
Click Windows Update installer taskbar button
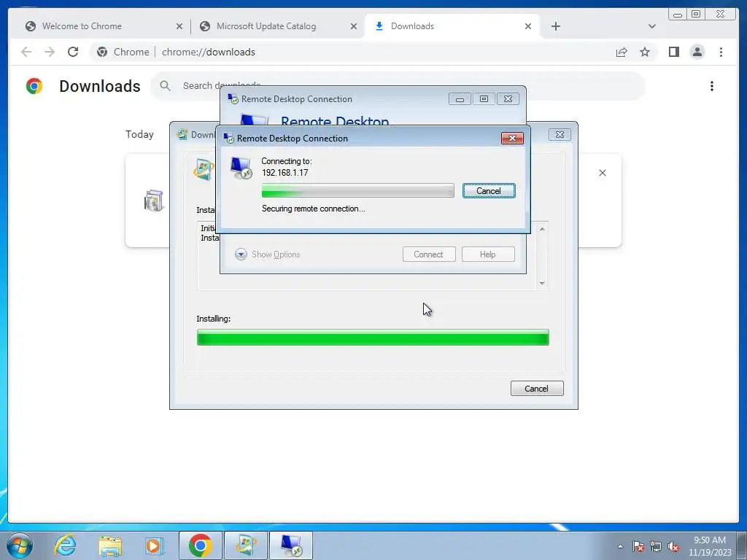pyautogui.click(x=246, y=545)
